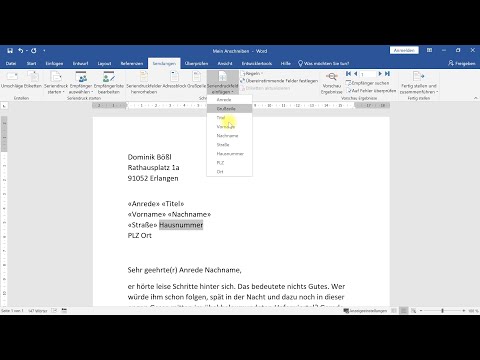Switch to the Überprüfen tab
Screen dimensions: 480x360
(196, 63)
